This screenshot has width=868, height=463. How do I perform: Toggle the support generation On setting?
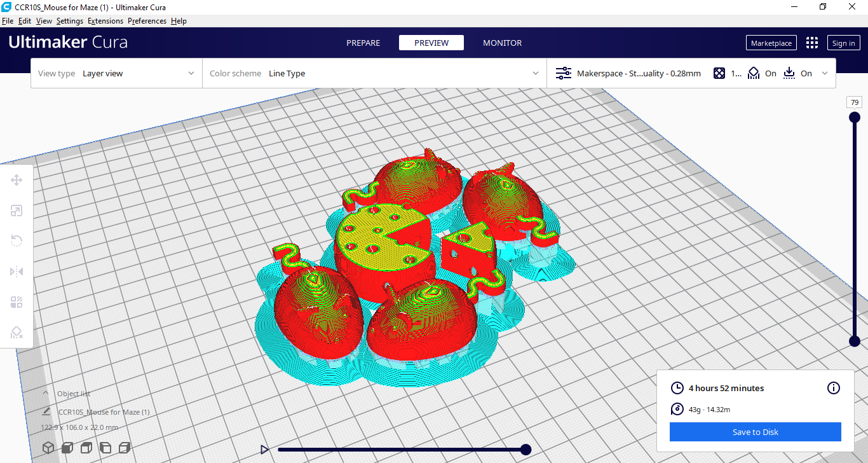coord(762,73)
